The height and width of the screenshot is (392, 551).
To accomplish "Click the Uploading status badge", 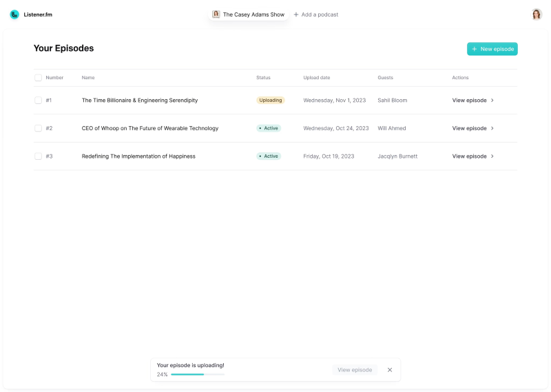I will [x=271, y=101].
